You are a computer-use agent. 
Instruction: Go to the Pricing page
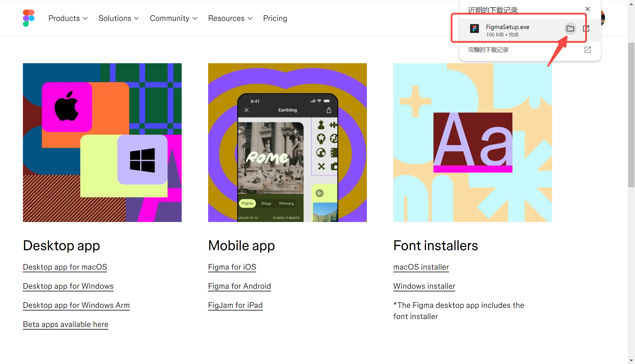pos(275,18)
